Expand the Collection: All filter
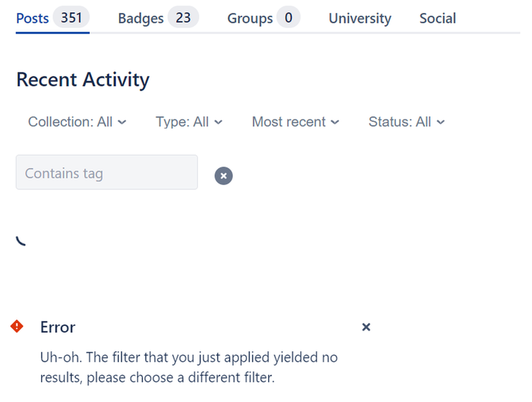 pyautogui.click(x=77, y=122)
